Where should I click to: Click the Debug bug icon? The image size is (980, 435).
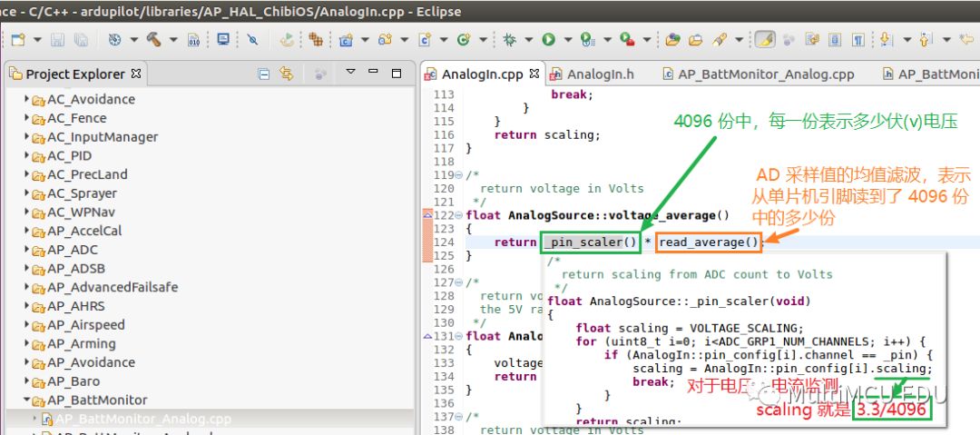tap(509, 39)
